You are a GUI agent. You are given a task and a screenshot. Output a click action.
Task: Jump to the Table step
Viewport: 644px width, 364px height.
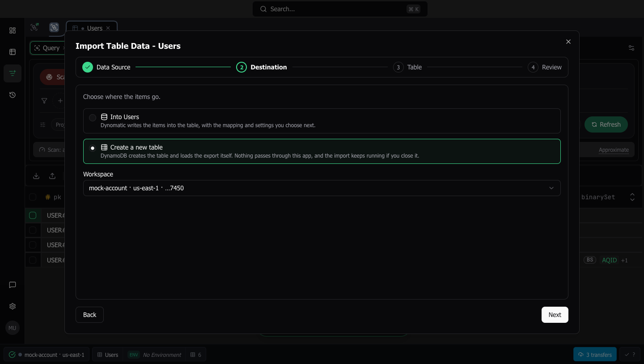click(407, 67)
